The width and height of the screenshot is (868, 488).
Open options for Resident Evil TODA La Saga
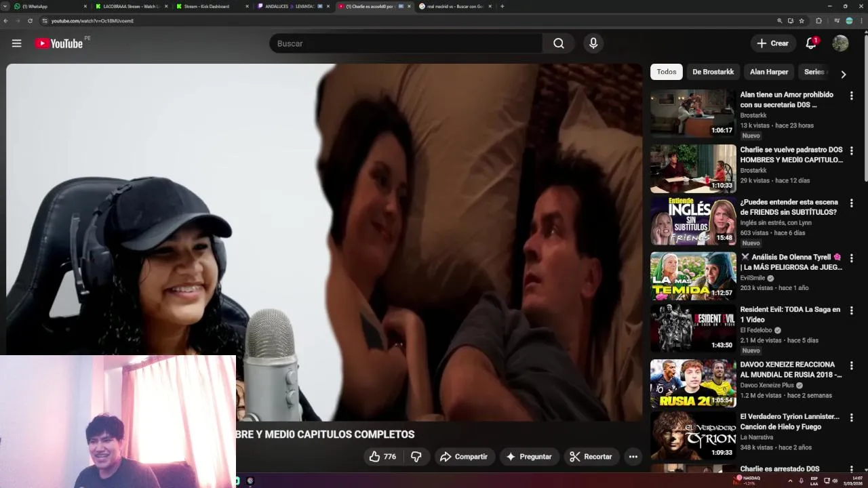[x=852, y=312]
